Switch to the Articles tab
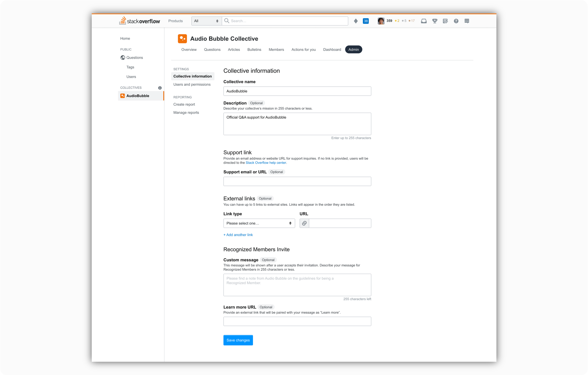 coord(234,50)
